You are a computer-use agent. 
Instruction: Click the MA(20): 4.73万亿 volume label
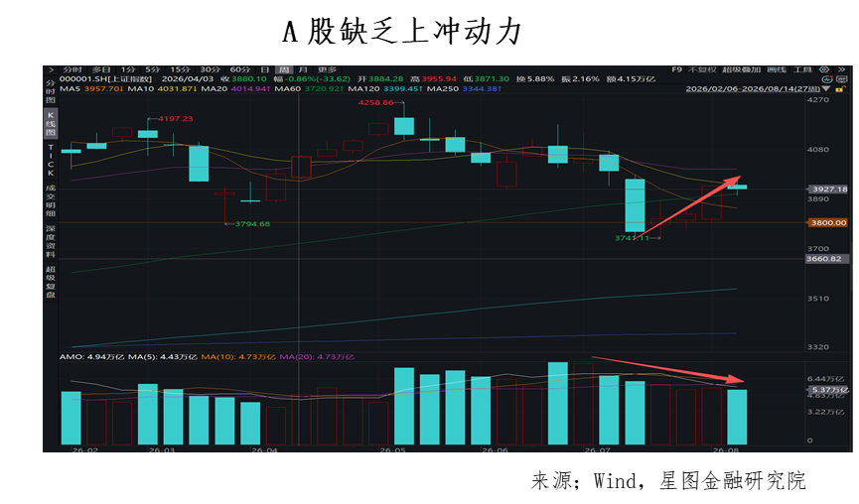pos(317,357)
